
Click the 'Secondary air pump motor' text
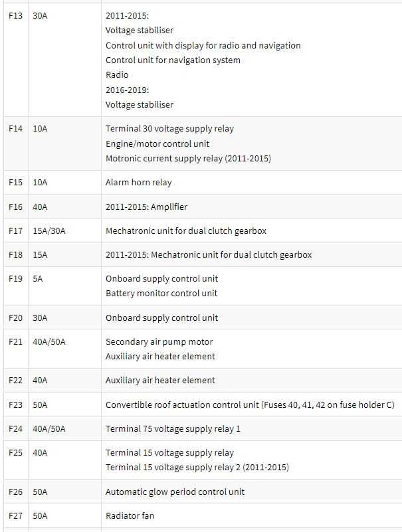[x=159, y=341]
